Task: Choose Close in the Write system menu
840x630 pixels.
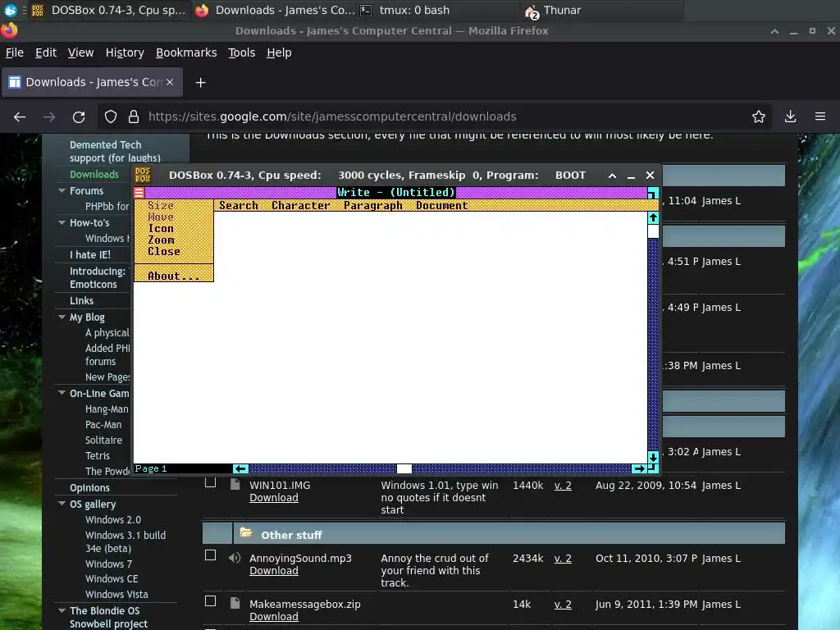Action: [164, 251]
